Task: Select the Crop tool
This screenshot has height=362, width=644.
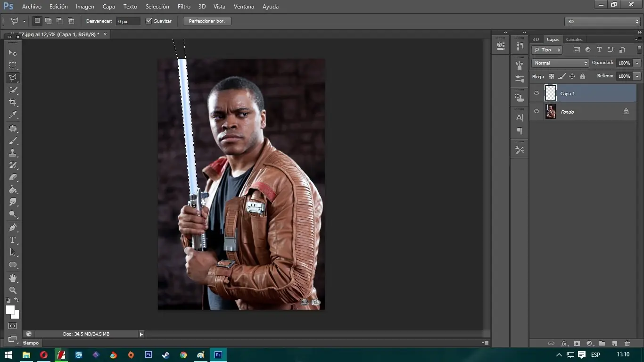Action: coord(13,102)
